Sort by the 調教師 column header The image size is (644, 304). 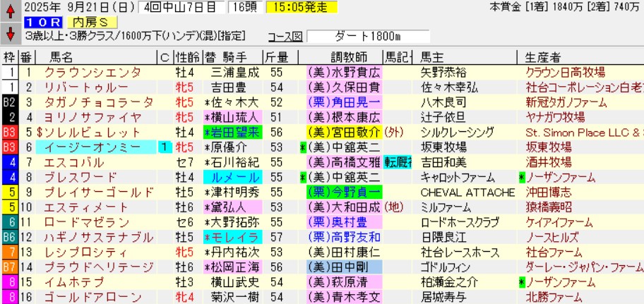[x=347, y=56]
